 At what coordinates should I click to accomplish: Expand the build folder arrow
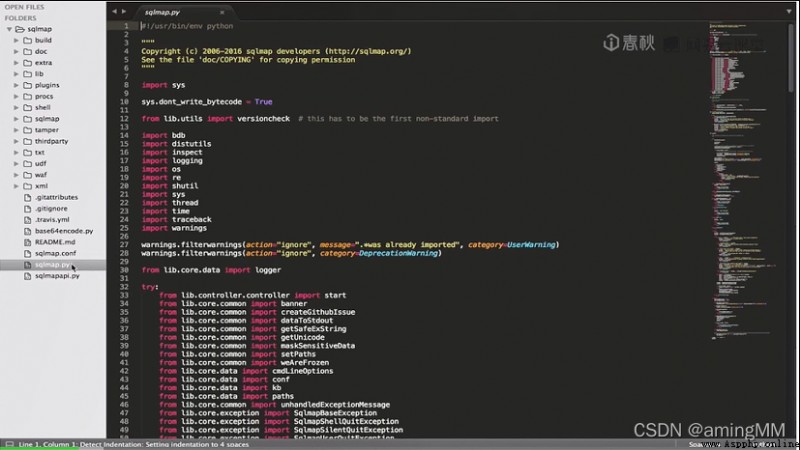tap(16, 40)
